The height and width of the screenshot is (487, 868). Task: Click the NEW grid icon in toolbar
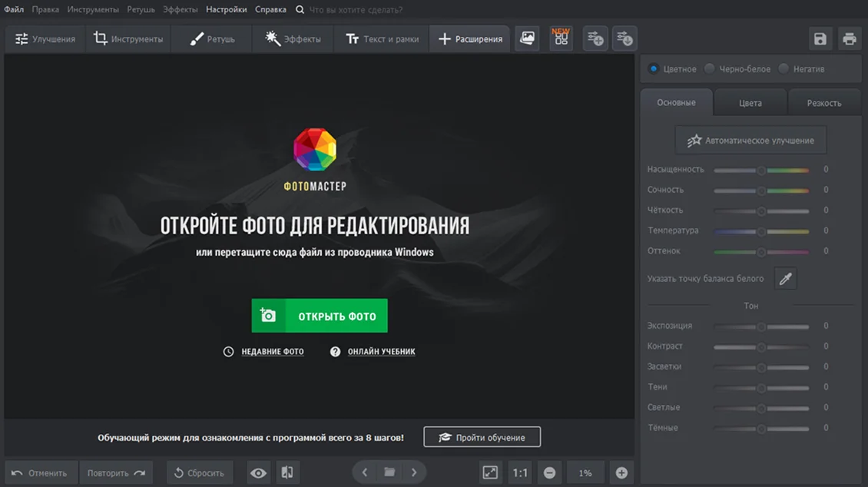561,38
